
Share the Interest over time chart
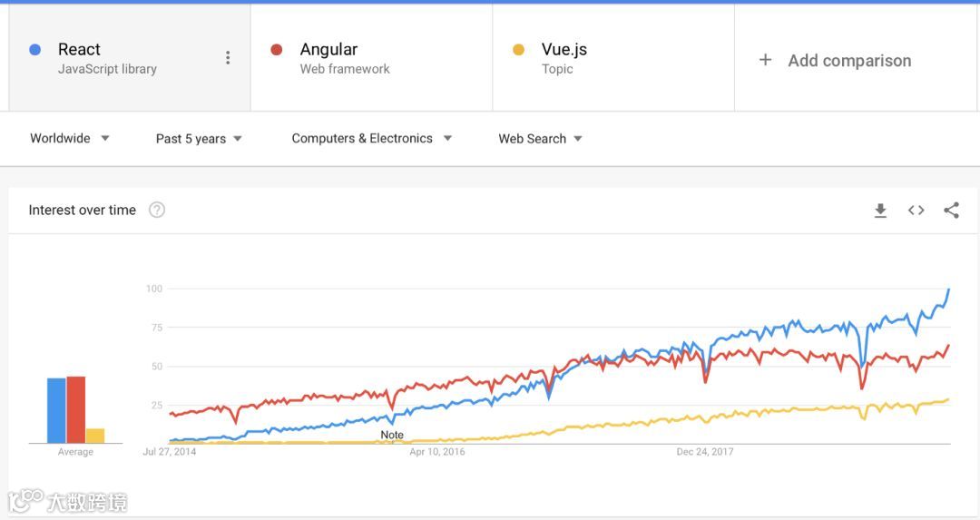tap(951, 211)
